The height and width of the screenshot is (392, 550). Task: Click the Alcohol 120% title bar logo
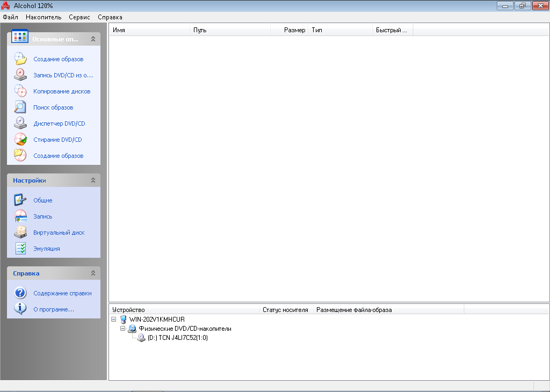[x=5, y=5]
